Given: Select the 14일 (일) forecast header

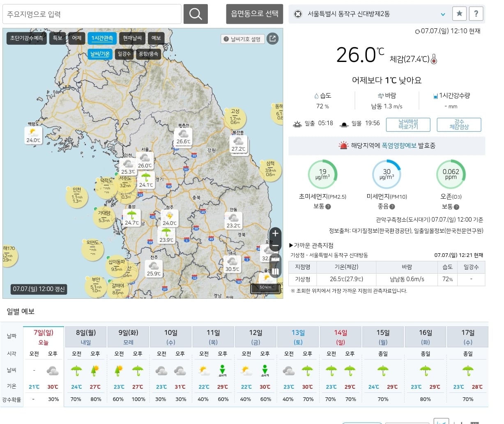Looking at the screenshot, I should pos(341,337).
